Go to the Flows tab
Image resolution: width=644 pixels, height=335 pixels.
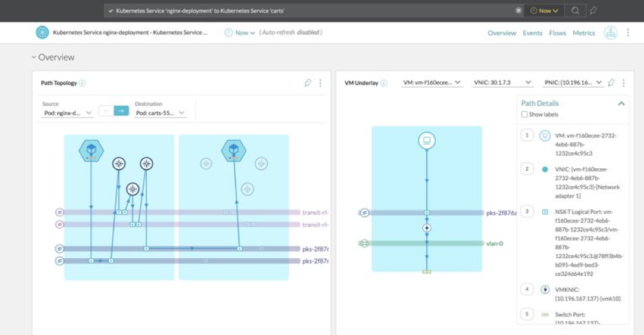(557, 33)
